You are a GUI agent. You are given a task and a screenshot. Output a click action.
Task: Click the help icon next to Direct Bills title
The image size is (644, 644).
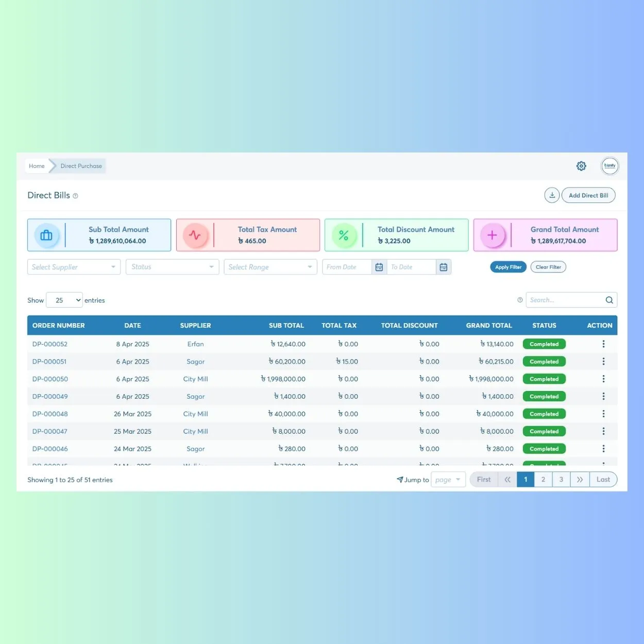click(x=75, y=196)
